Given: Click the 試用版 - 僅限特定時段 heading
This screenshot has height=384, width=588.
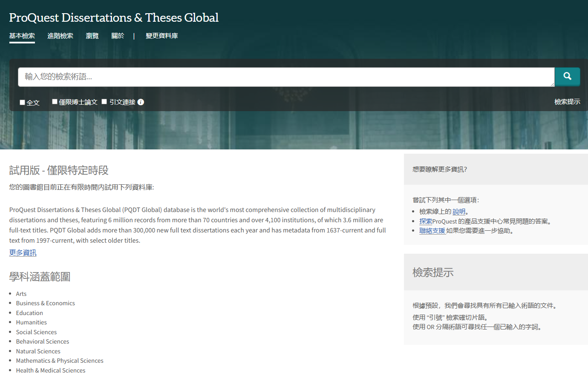Looking at the screenshot, I should (x=59, y=170).
